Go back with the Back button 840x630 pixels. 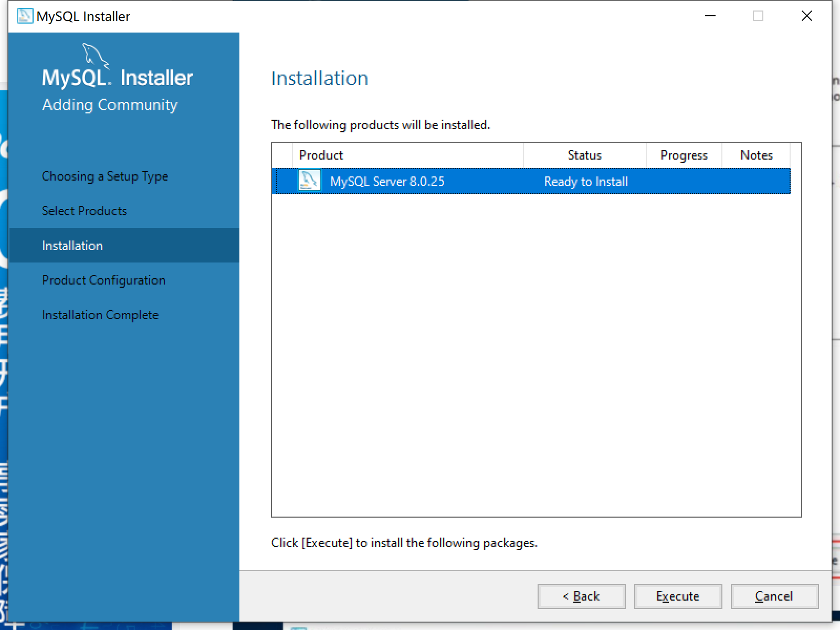tap(581, 596)
